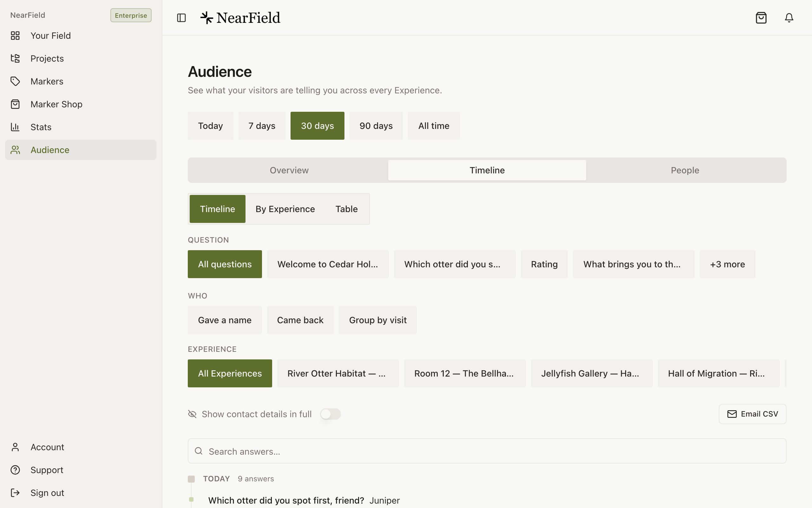
Task: Filter by Jellyfish Gallery experience
Action: click(x=592, y=373)
